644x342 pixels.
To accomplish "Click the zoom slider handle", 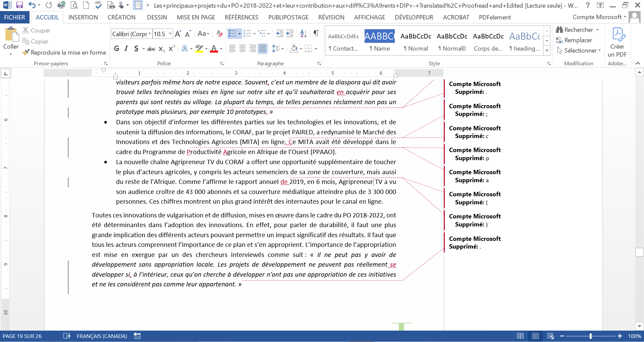I will [590, 336].
